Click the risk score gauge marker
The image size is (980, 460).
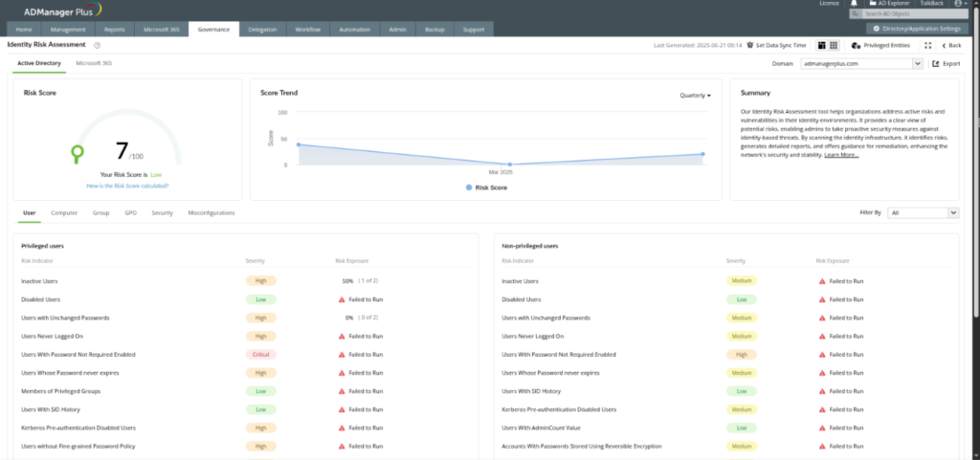click(x=77, y=151)
